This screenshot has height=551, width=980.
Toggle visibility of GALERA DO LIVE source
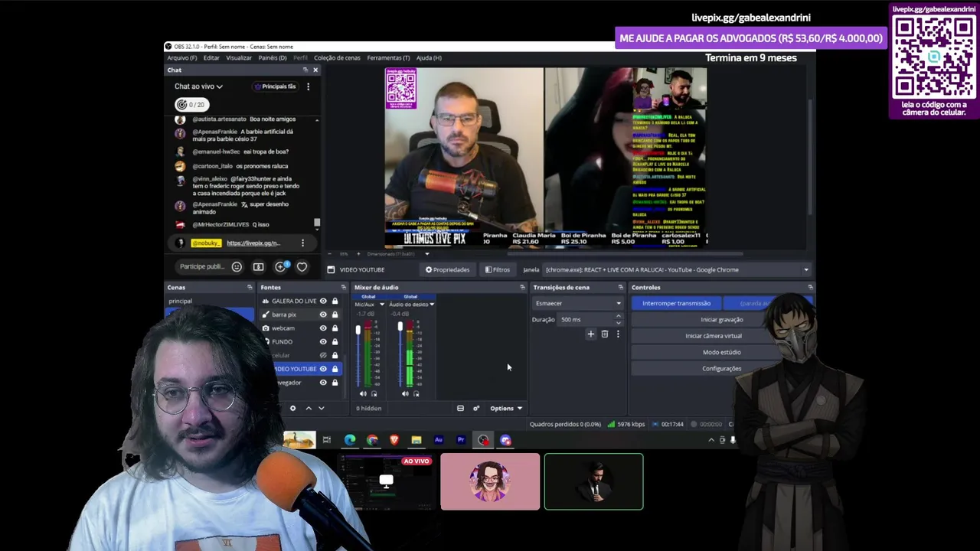click(323, 301)
